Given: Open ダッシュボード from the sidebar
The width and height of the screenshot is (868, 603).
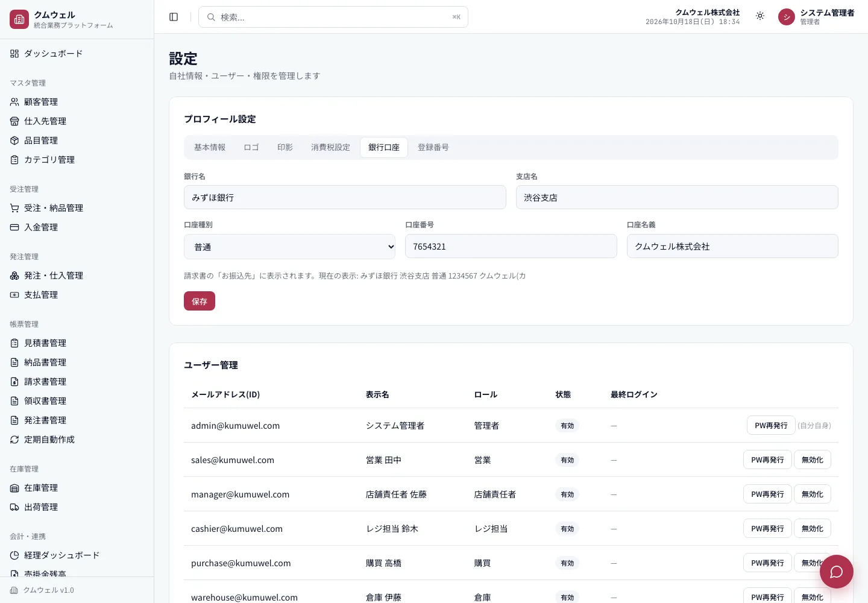Looking at the screenshot, I should tap(77, 54).
